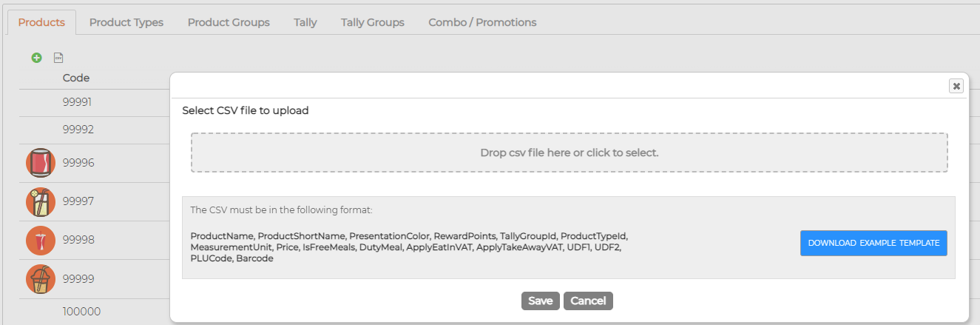Click the green add product icon

pyautogui.click(x=36, y=58)
